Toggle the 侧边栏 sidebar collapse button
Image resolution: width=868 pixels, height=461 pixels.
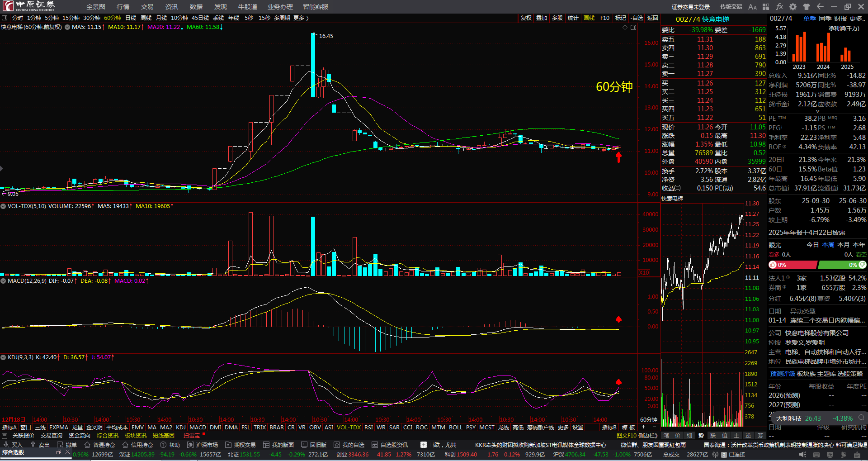coord(647,436)
